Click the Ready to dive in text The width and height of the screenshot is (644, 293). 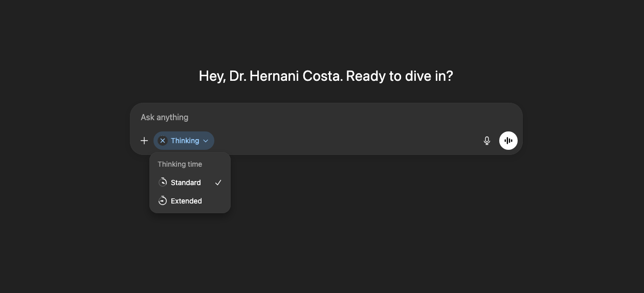click(399, 76)
